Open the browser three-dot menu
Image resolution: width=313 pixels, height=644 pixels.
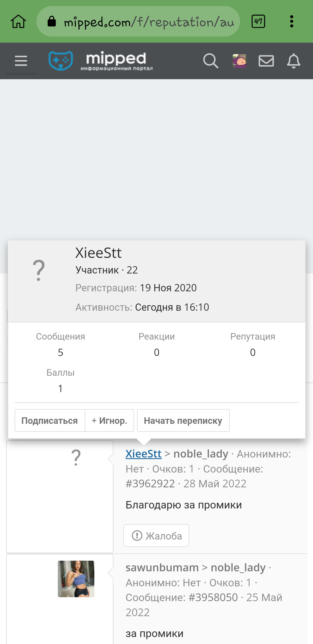[x=291, y=22]
